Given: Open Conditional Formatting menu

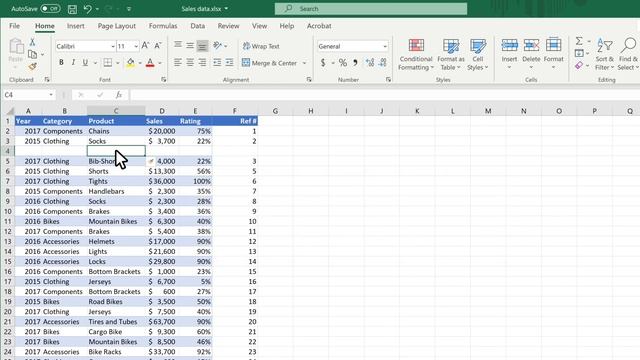Looking at the screenshot, I should coord(416,55).
